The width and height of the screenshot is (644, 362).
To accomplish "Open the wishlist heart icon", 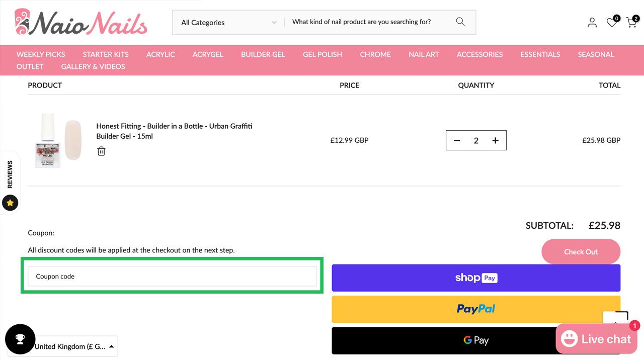I will pyautogui.click(x=612, y=22).
